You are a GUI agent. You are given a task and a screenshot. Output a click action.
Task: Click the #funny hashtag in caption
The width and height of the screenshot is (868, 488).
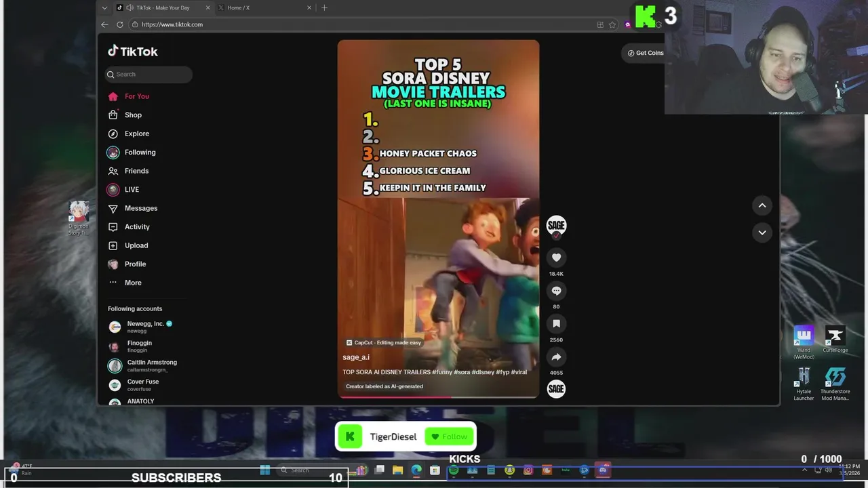442,372
